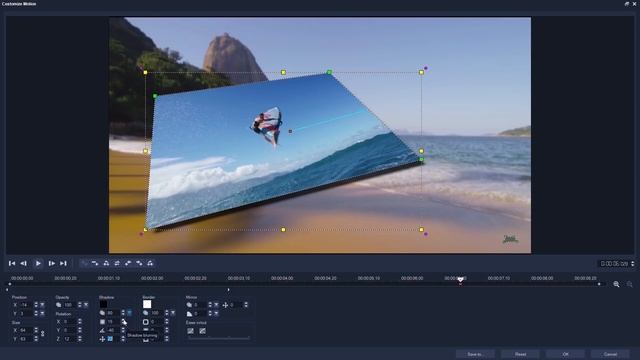Viewport: 640px width, 360px height.
Task: Adjust the Mirror opacity stepper arrows
Action: click(210, 305)
